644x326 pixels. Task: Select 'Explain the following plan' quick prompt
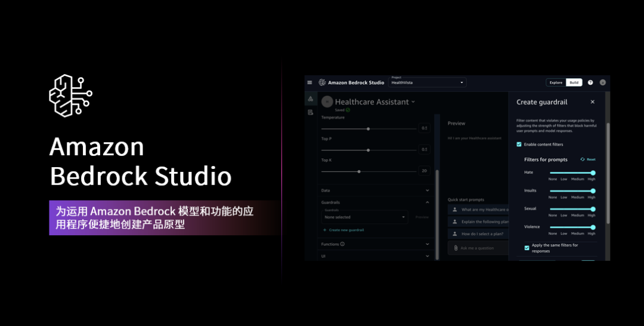click(x=478, y=222)
